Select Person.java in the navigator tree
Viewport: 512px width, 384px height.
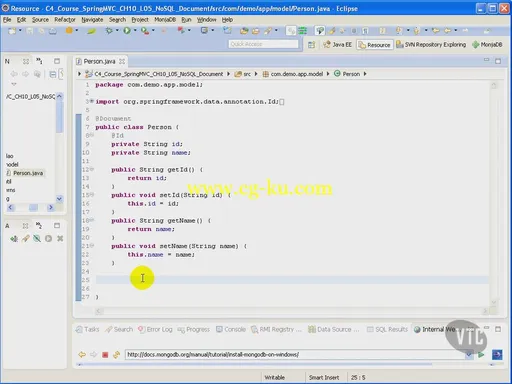coord(25,173)
